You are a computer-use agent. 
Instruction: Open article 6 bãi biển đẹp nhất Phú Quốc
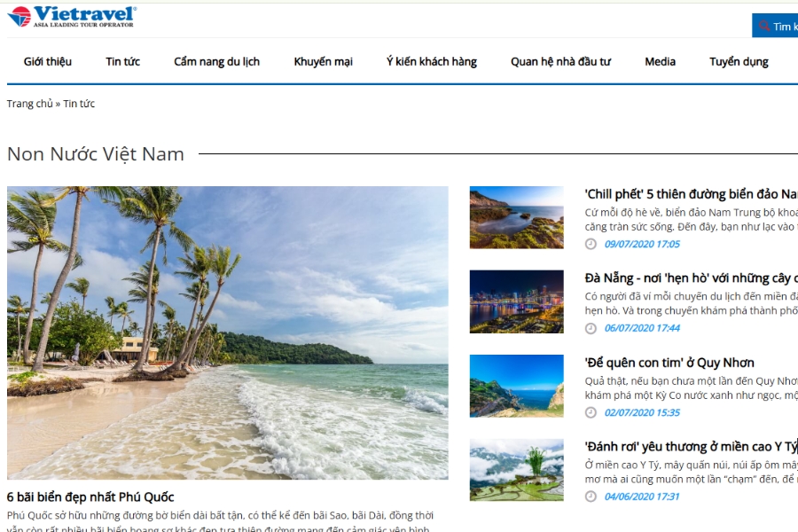coord(90,497)
